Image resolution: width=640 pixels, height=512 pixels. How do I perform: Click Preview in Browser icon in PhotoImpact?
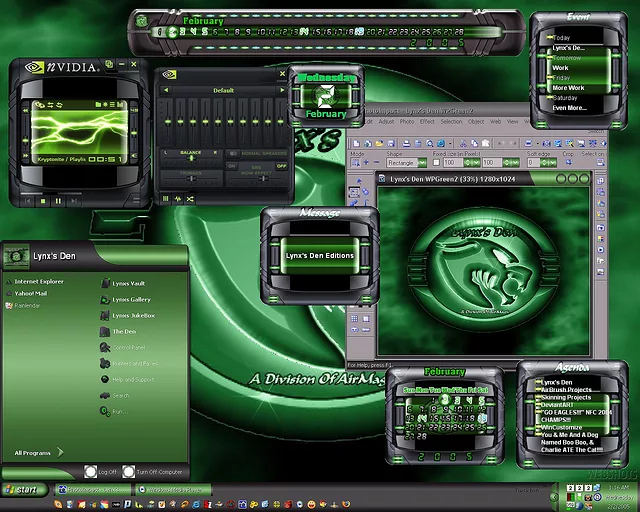441,143
